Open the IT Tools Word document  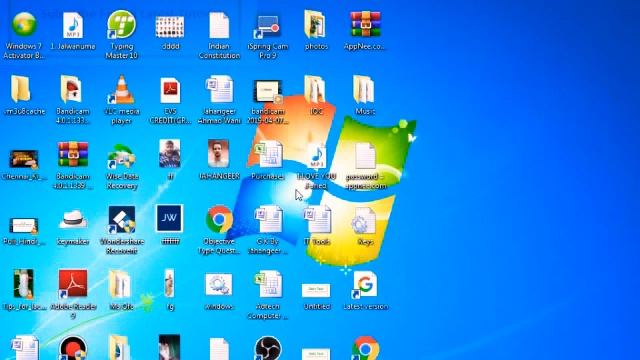pyautogui.click(x=316, y=220)
